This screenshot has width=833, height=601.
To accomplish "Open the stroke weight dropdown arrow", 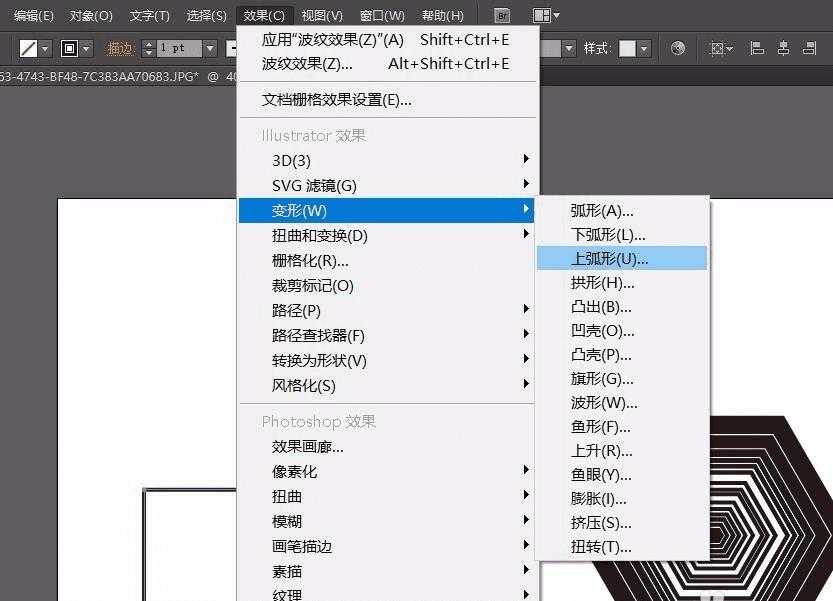I will pyautogui.click(x=208, y=47).
